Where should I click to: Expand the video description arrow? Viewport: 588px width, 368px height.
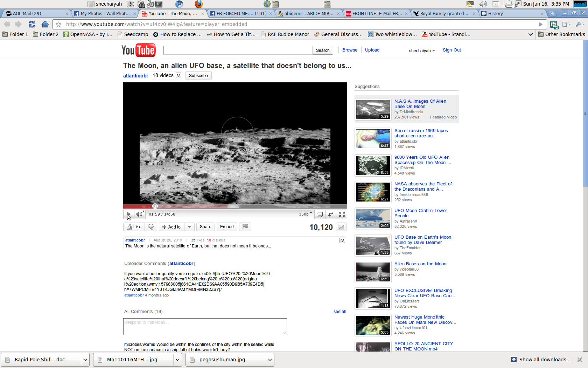point(342,240)
